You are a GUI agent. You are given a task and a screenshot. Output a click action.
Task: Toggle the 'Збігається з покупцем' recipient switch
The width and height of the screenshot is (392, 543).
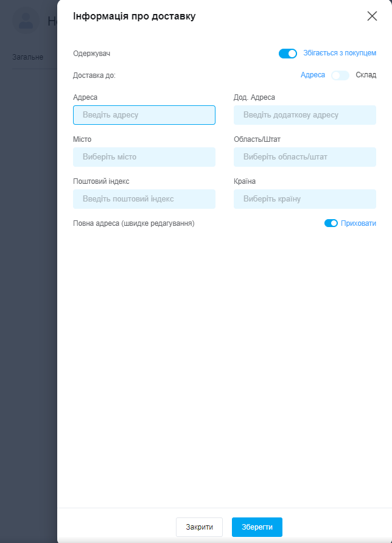(288, 54)
